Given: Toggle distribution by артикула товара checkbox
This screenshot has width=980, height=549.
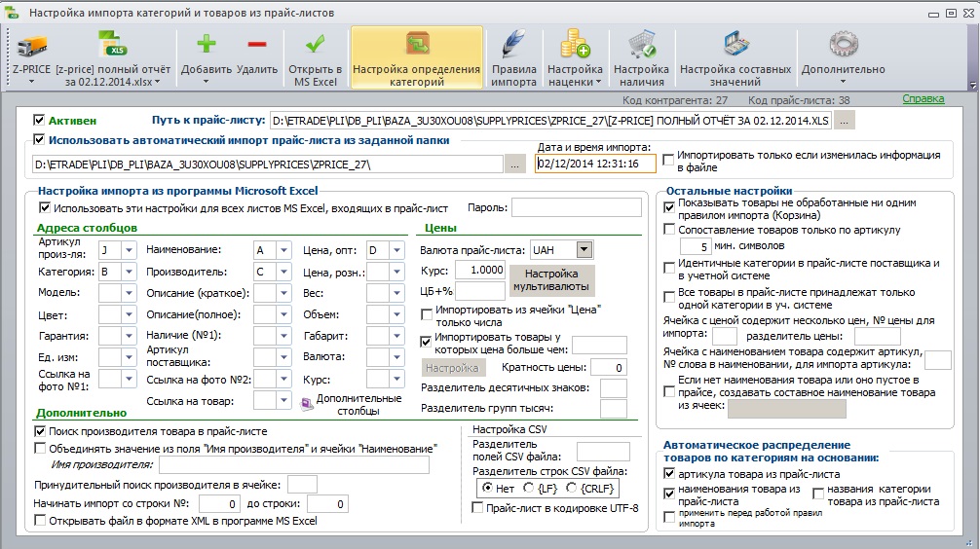Looking at the screenshot, I should tap(669, 474).
